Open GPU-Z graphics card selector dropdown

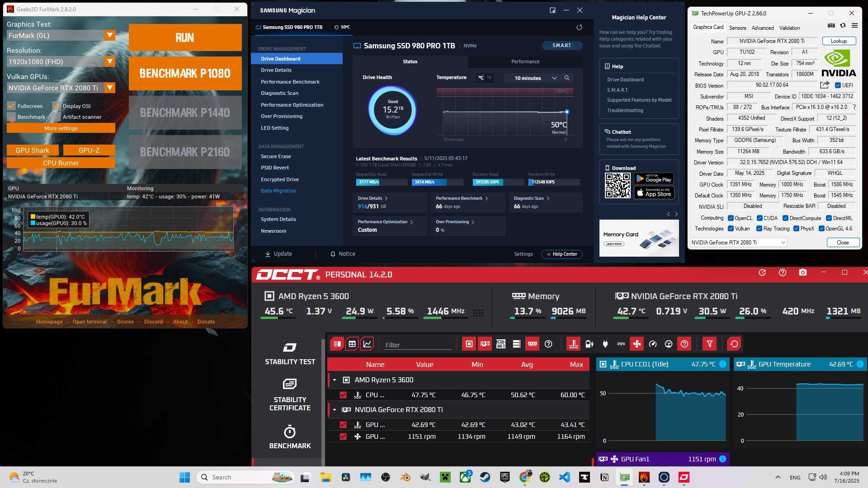(x=739, y=243)
